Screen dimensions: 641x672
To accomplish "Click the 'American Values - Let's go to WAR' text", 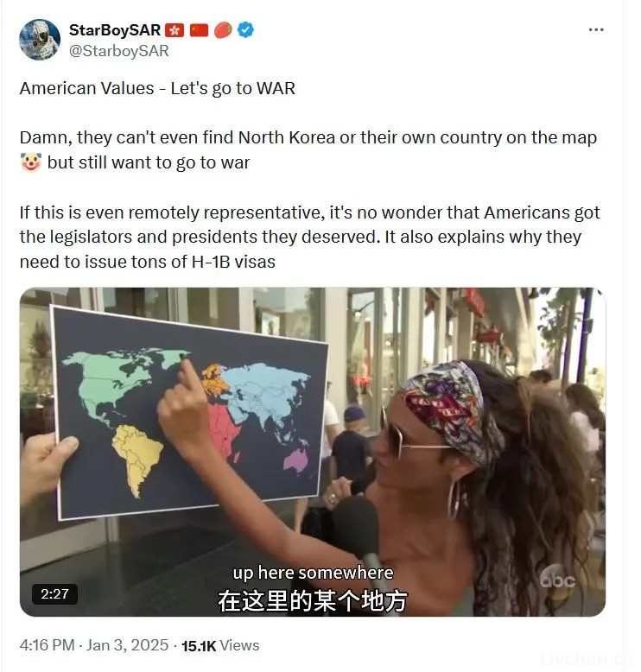I will pyautogui.click(x=157, y=88).
